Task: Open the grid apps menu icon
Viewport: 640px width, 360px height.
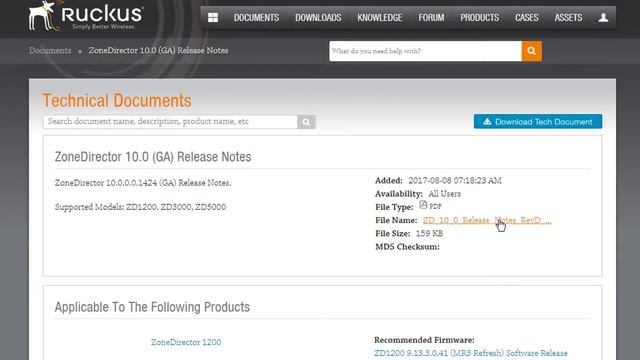Action: (x=213, y=18)
